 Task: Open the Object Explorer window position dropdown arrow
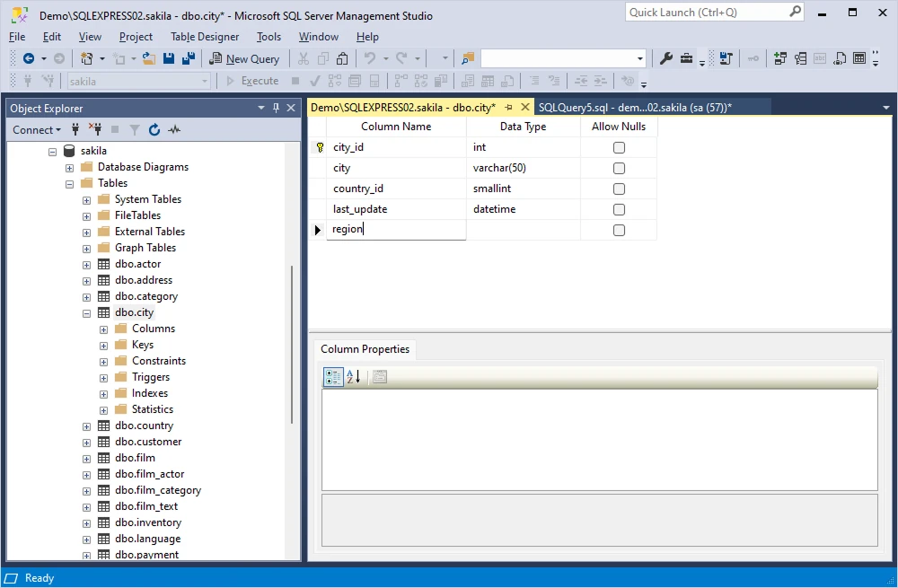pos(261,108)
